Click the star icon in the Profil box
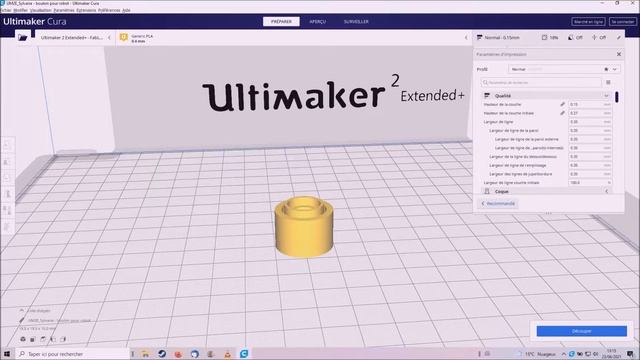The width and height of the screenshot is (640, 360). click(606, 69)
